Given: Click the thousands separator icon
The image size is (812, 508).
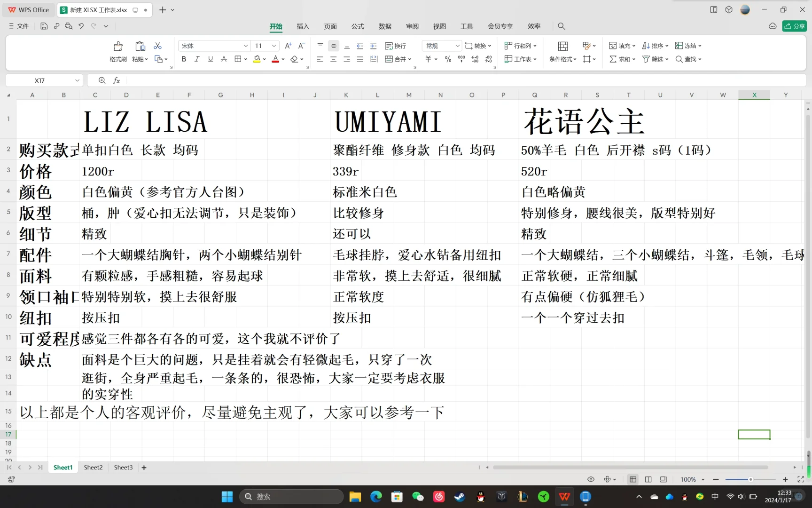Looking at the screenshot, I should (461, 59).
